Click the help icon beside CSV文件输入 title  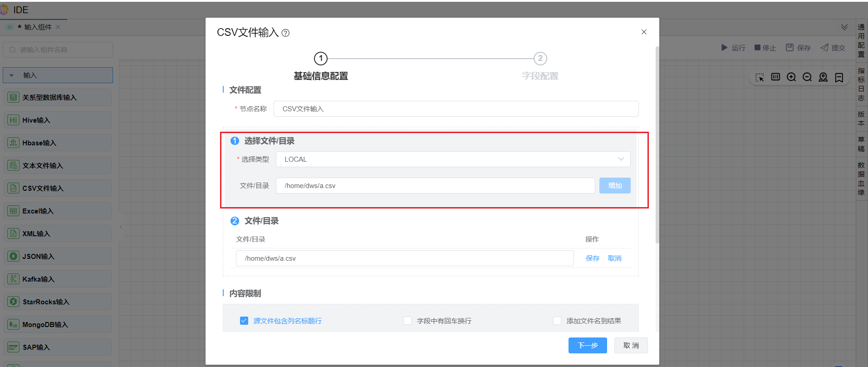click(285, 33)
